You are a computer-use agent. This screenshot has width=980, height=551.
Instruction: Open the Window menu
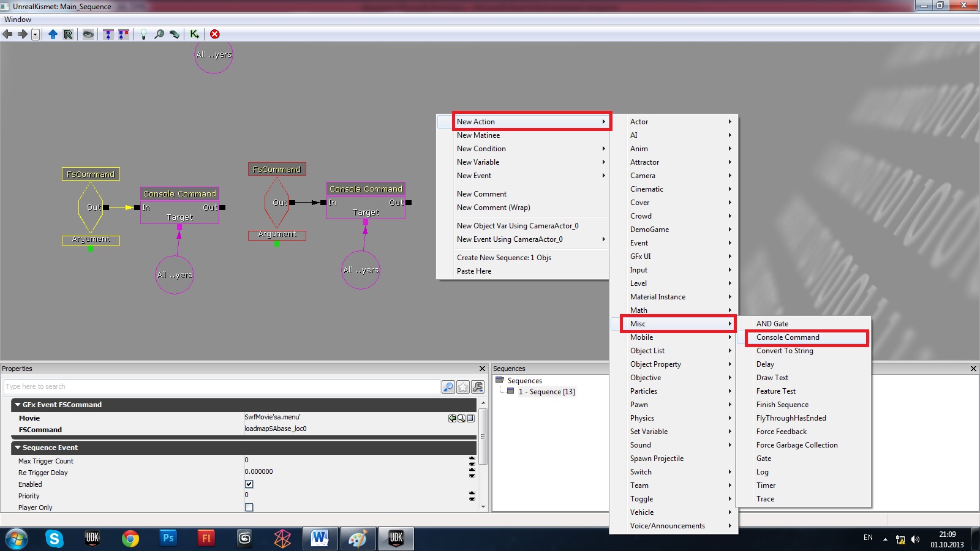point(18,20)
